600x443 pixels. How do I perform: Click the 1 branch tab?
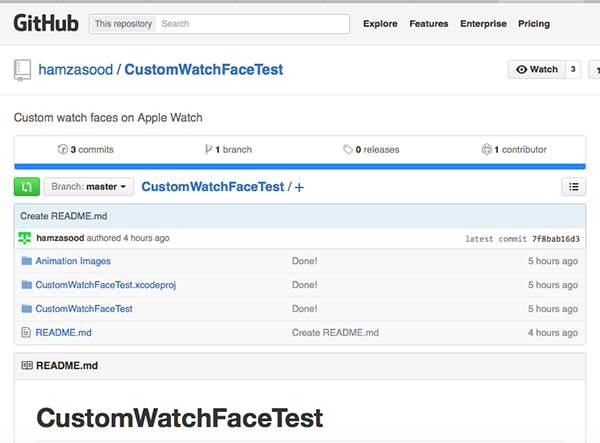[228, 149]
